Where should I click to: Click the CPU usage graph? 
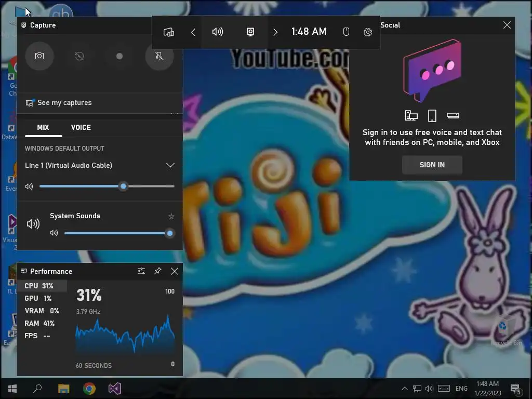tap(125, 334)
